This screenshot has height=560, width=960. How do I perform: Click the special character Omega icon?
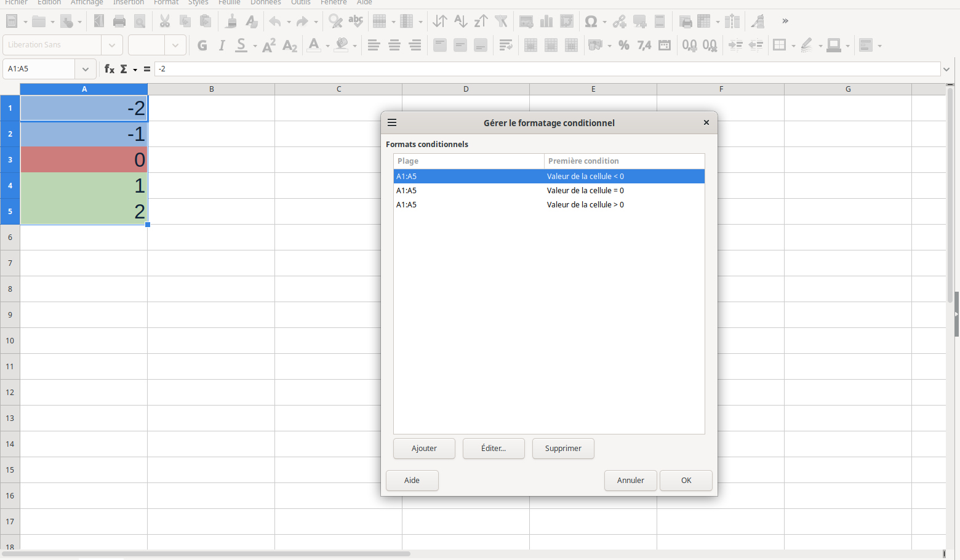pos(591,22)
